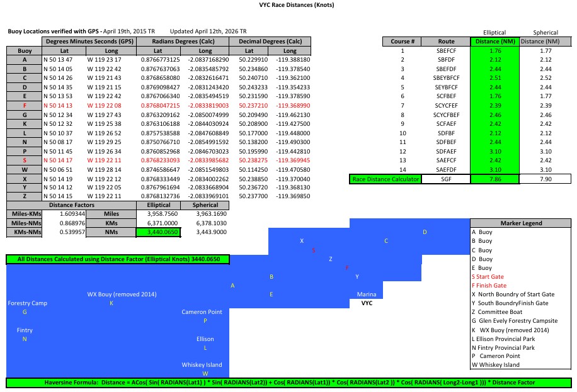Select the 7.86 elliptical distance result cell
Screen dimensions: 577x392
click(x=494, y=179)
